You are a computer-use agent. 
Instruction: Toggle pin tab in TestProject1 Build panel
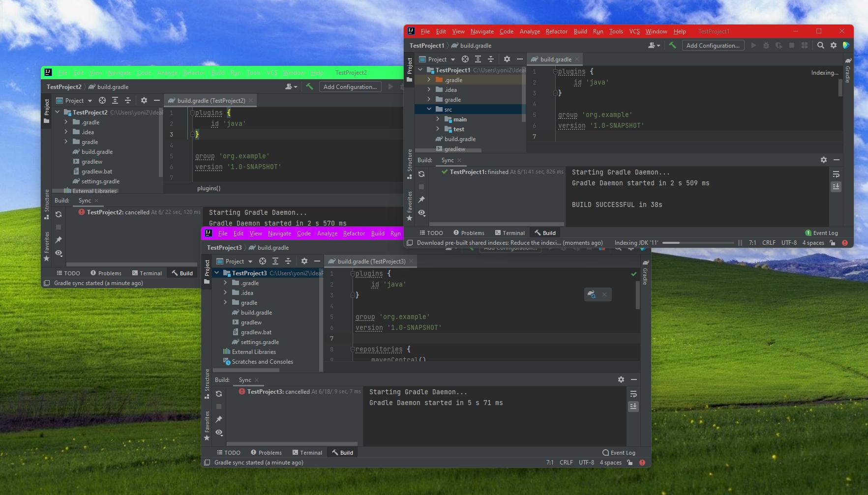click(x=421, y=200)
